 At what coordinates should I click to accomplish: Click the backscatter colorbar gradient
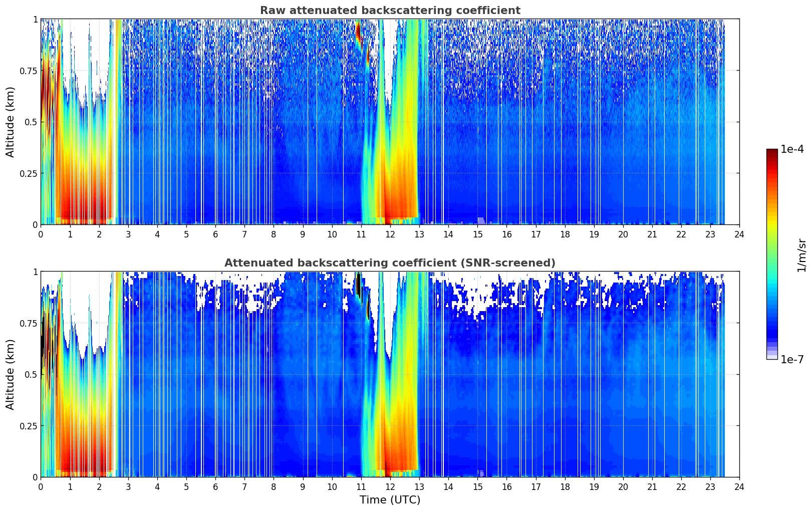pyautogui.click(x=772, y=254)
